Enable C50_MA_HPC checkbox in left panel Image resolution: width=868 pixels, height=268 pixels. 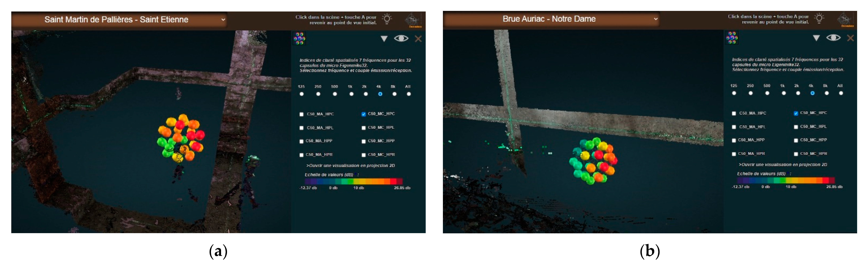[302, 114]
